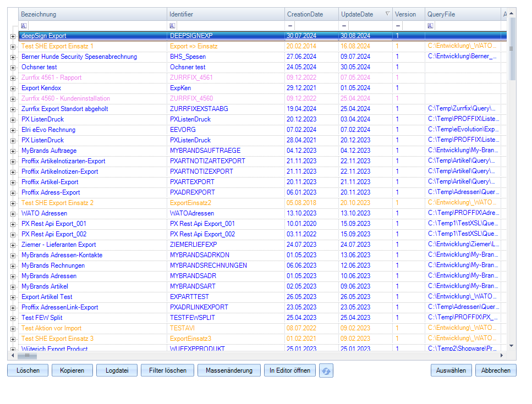This screenshot has height=404, width=532.
Task: Click the Identifier column filter operator icon
Action: pos(172,26)
